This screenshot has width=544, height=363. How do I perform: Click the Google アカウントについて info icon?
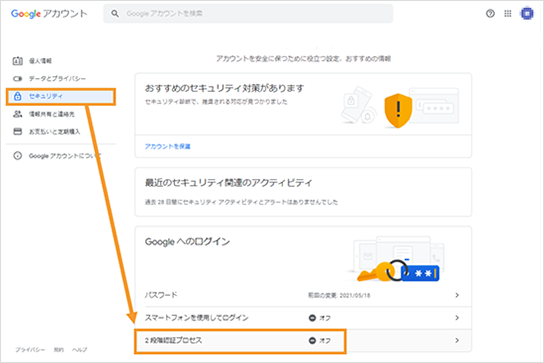(x=17, y=156)
